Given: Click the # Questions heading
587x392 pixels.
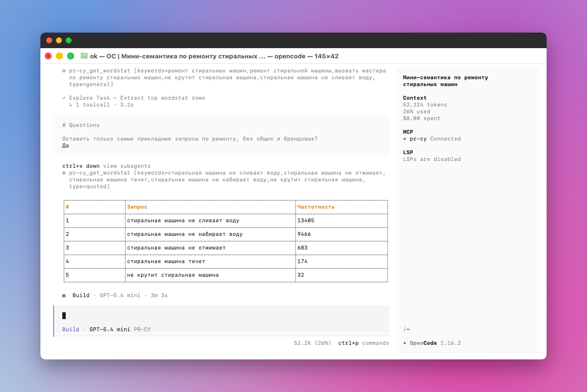Looking at the screenshot, I should (x=81, y=125).
